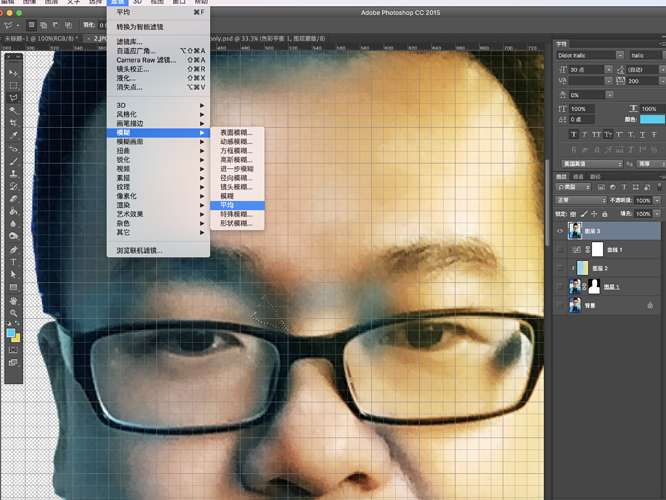Select the Magic Wand tool
Image resolution: width=666 pixels, height=500 pixels.
click(x=13, y=110)
